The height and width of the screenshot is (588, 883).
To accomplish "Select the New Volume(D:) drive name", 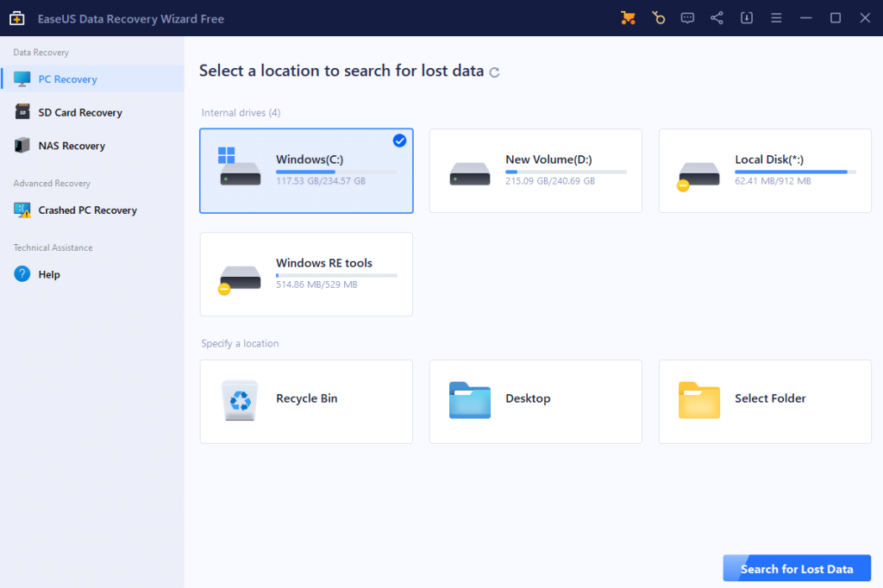I will (x=548, y=160).
